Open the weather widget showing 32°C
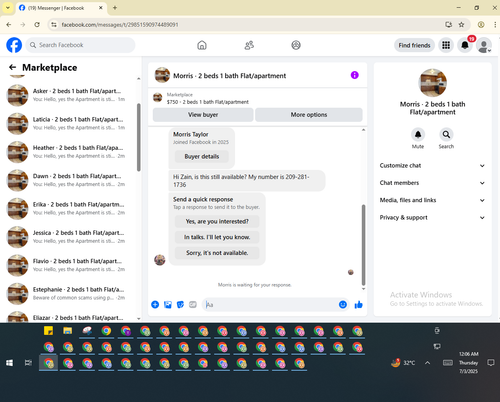The width and height of the screenshot is (500, 402). [403, 363]
